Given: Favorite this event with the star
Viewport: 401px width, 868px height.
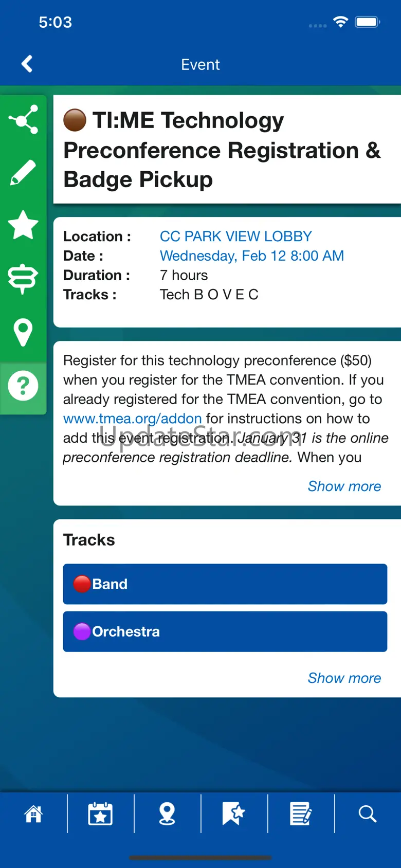Looking at the screenshot, I should tap(23, 225).
